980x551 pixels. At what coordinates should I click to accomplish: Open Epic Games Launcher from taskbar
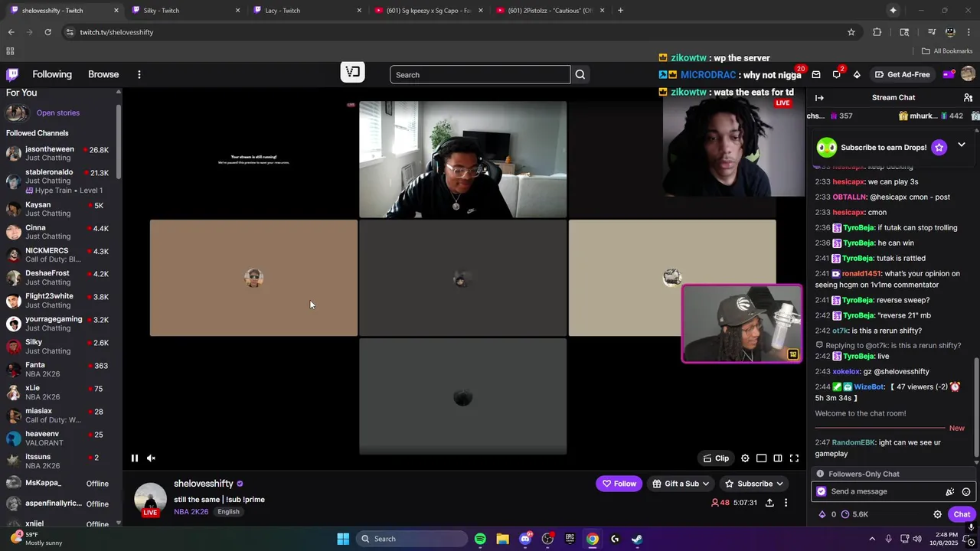(x=570, y=539)
